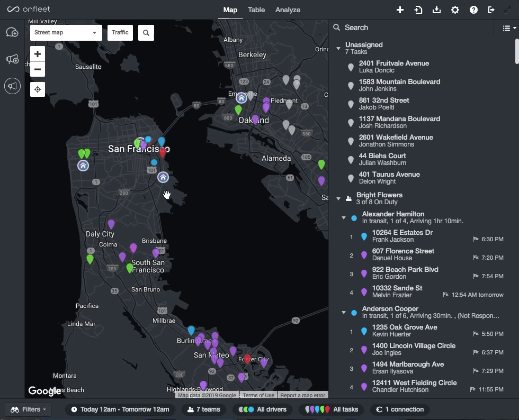Click the sidebar vertical scrollbar

tap(517, 51)
